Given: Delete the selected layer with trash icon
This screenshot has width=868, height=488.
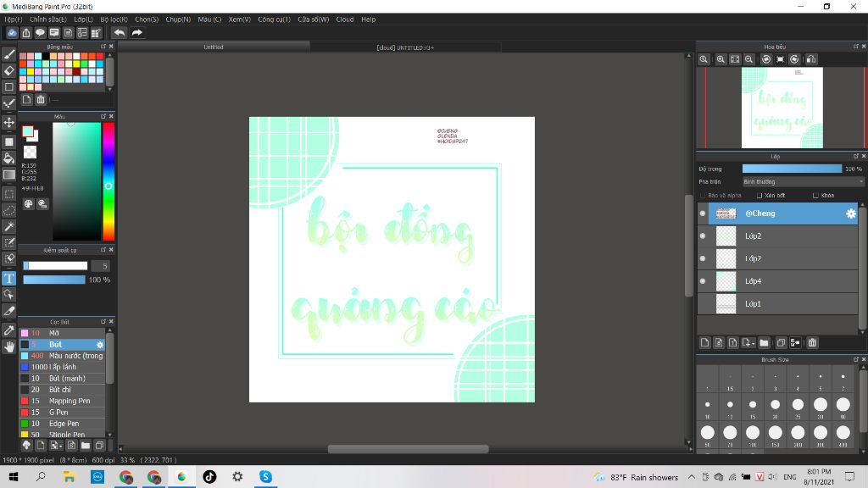Looking at the screenshot, I should click(x=812, y=342).
